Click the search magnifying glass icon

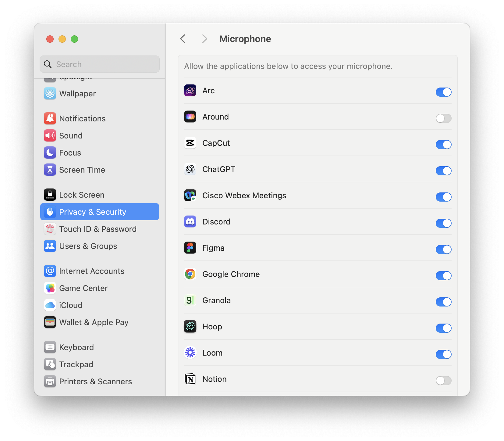(x=48, y=64)
